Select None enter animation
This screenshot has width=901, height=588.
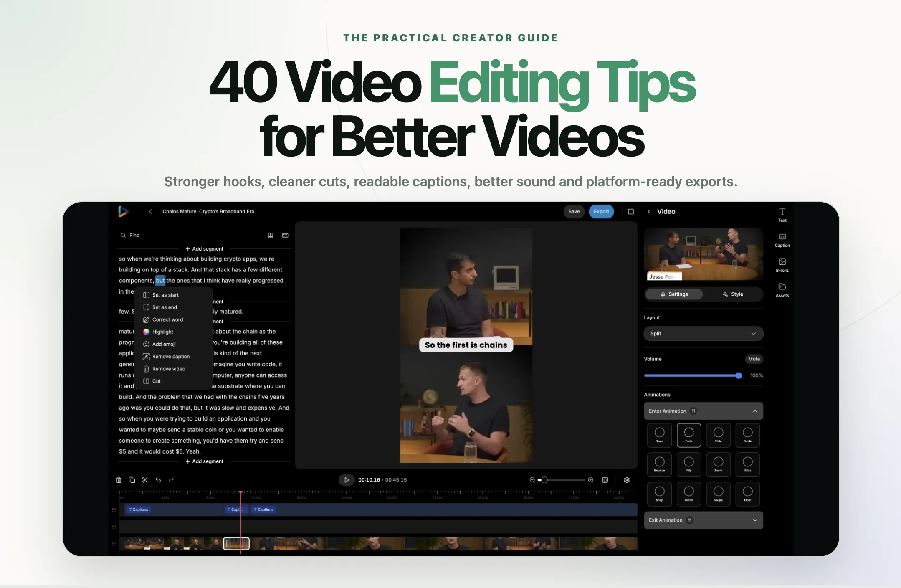pyautogui.click(x=659, y=435)
